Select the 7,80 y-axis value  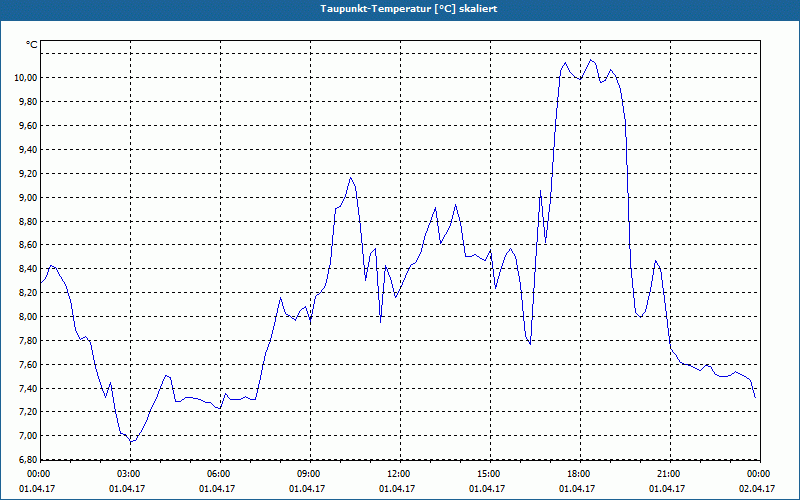point(28,341)
